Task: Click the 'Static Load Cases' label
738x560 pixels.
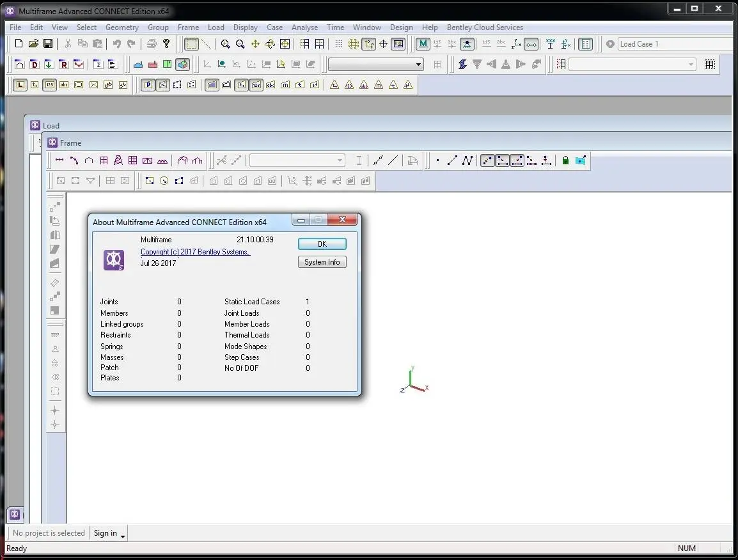Action: pyautogui.click(x=252, y=302)
